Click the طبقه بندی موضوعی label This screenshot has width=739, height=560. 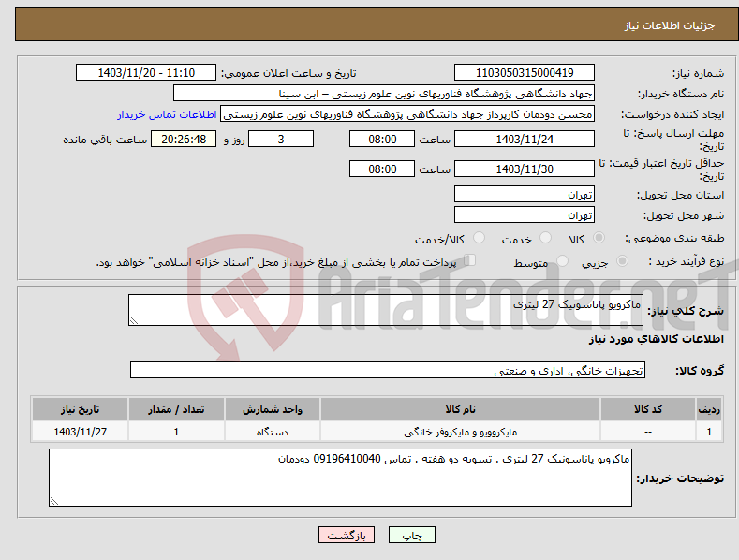click(x=674, y=238)
